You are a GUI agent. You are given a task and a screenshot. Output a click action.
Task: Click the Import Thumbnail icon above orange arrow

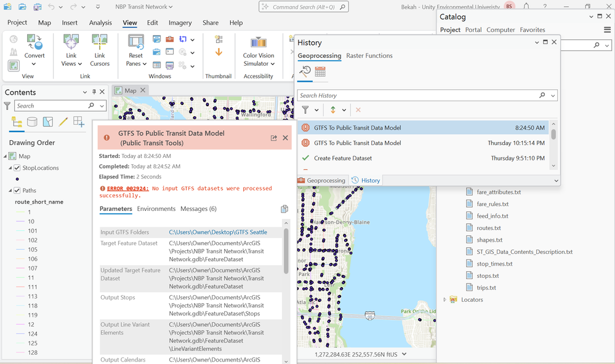pyautogui.click(x=219, y=39)
